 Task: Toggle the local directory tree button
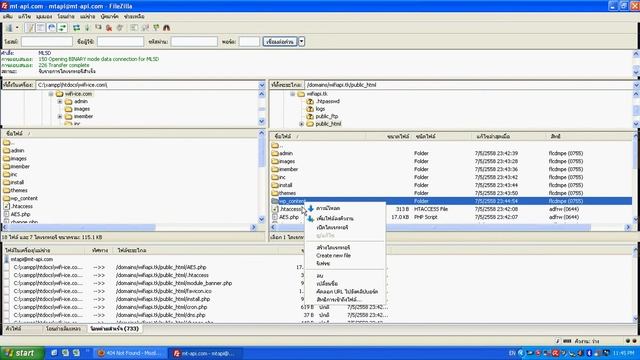pos(40,28)
